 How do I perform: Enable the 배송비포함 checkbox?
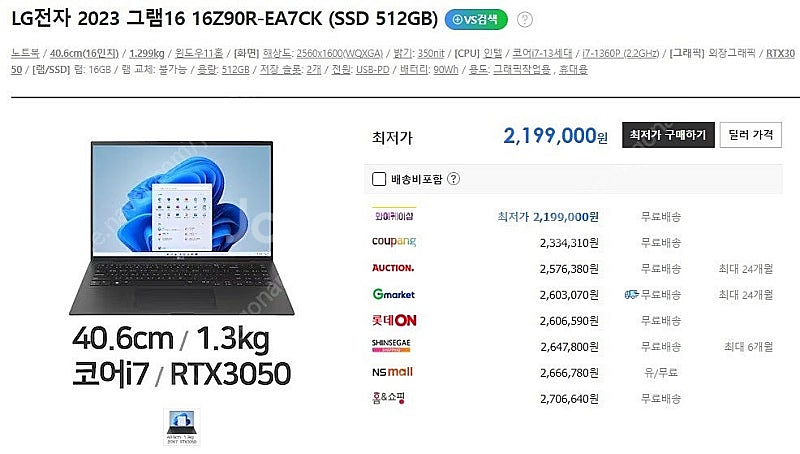pos(379,179)
